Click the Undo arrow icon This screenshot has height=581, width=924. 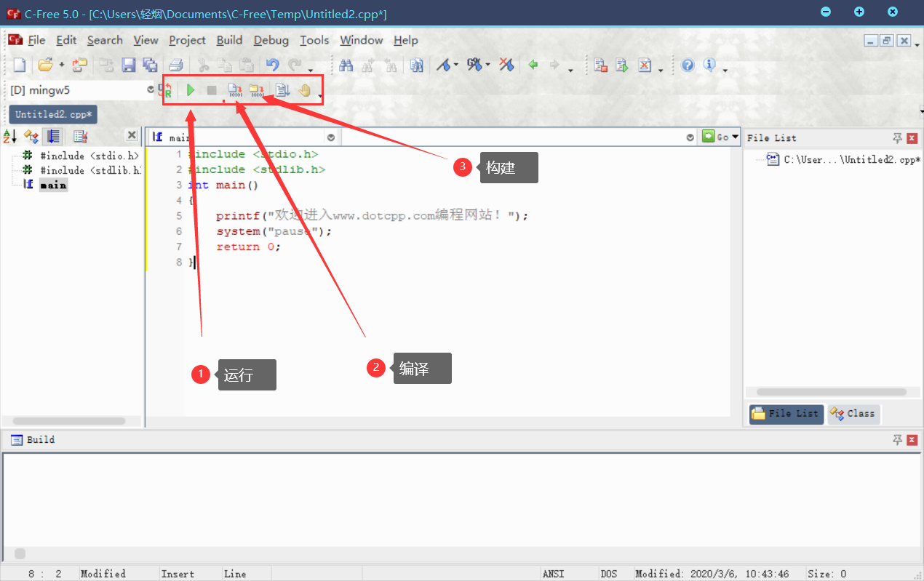tap(273, 65)
